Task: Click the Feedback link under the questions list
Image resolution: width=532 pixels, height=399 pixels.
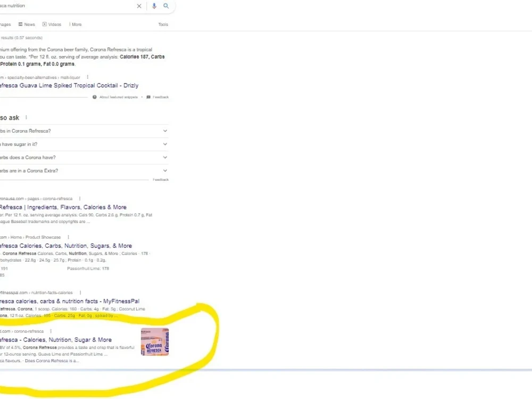Action: pos(161,179)
